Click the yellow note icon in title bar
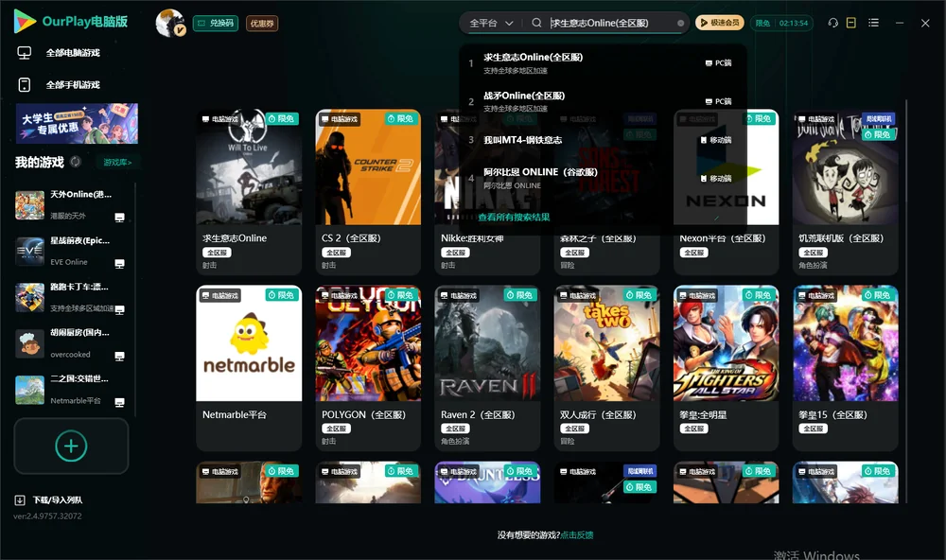 click(x=851, y=23)
